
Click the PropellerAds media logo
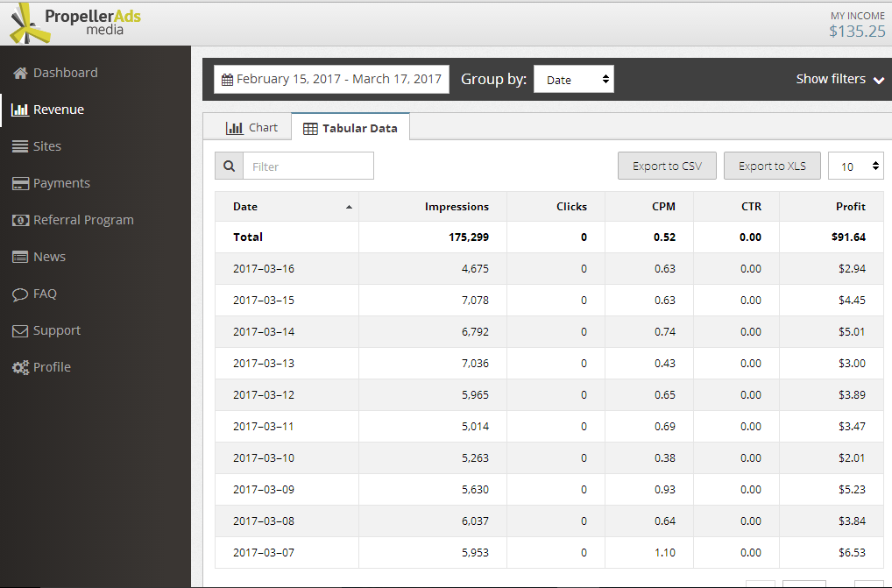tap(76, 24)
